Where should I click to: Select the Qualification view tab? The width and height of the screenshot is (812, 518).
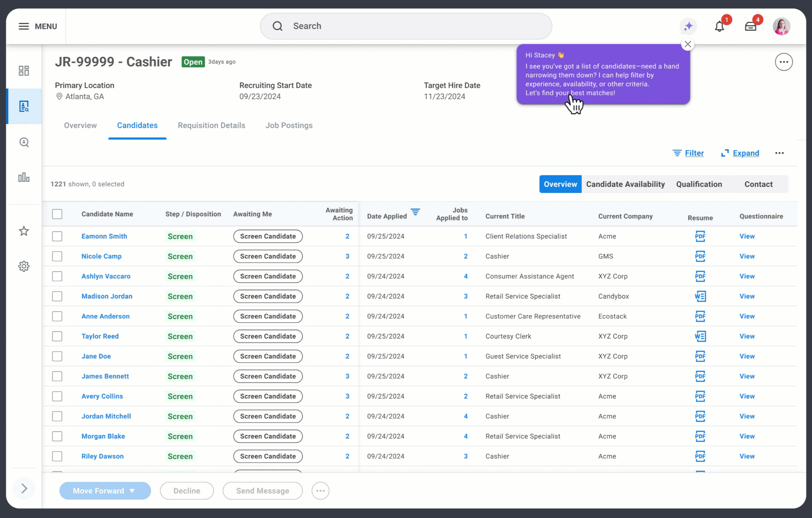699,184
